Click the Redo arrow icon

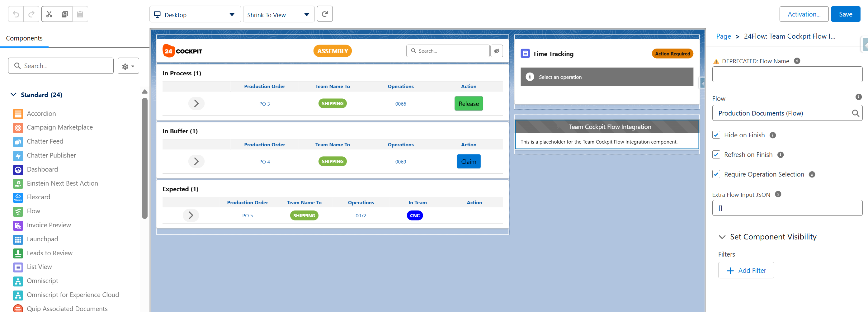click(31, 14)
